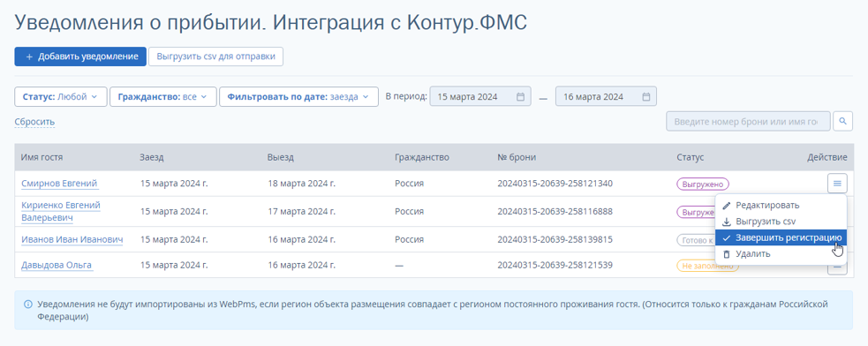Viewport: 868px width, 346px height.
Task: Click the period start date field 15 марта 2024
Action: coord(480,96)
